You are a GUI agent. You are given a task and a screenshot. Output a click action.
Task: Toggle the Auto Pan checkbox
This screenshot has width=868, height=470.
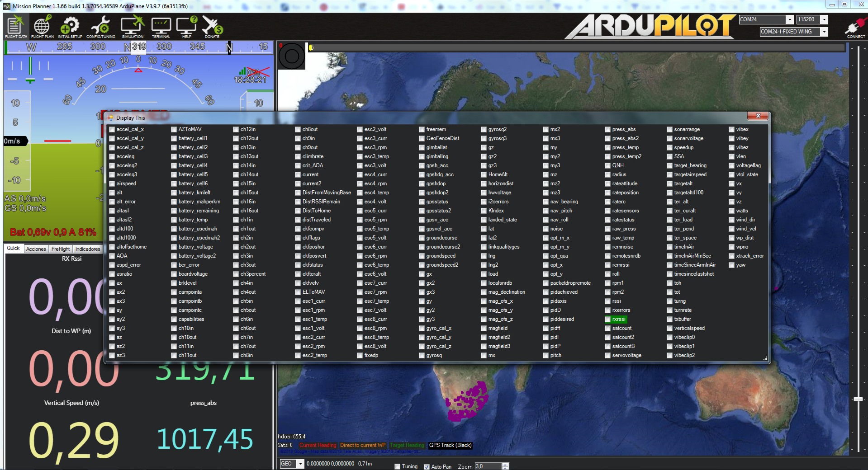(x=427, y=466)
